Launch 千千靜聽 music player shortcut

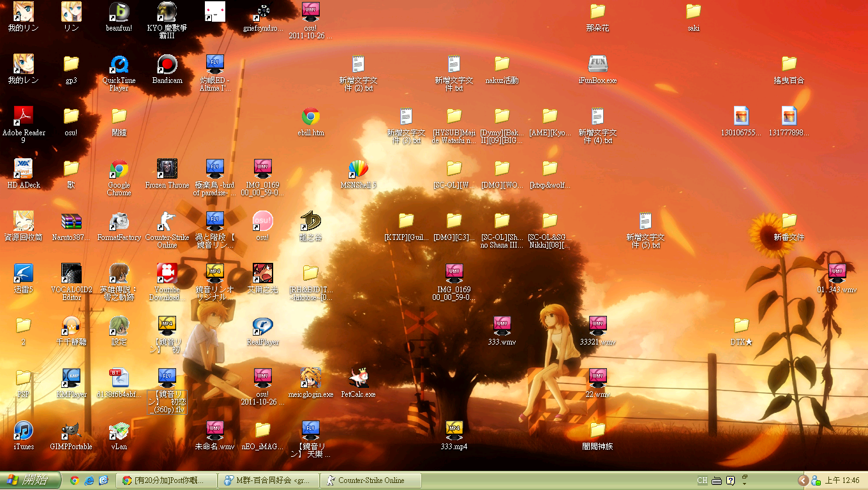point(71,325)
